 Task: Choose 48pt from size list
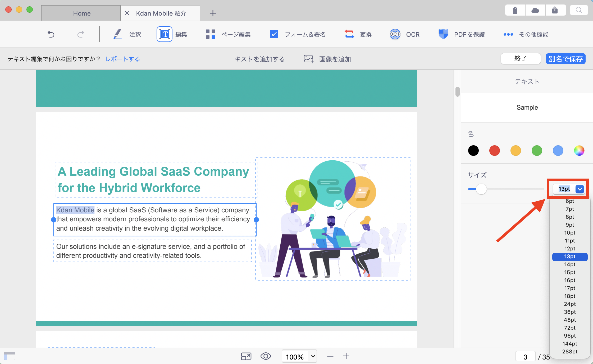click(x=570, y=320)
